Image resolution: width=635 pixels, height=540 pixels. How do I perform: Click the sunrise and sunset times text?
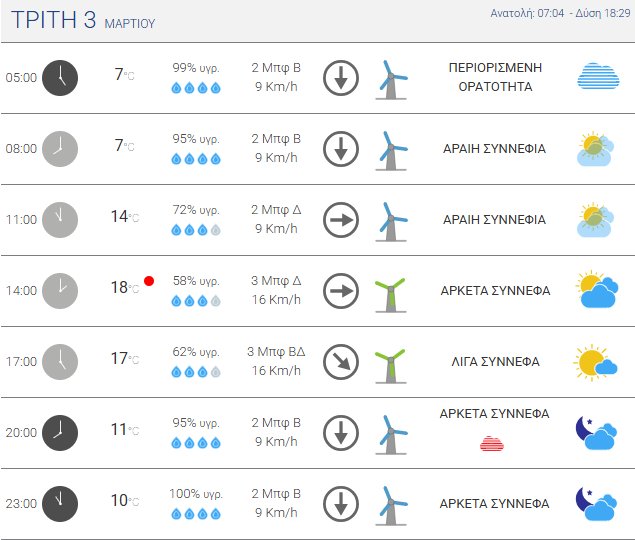point(559,14)
